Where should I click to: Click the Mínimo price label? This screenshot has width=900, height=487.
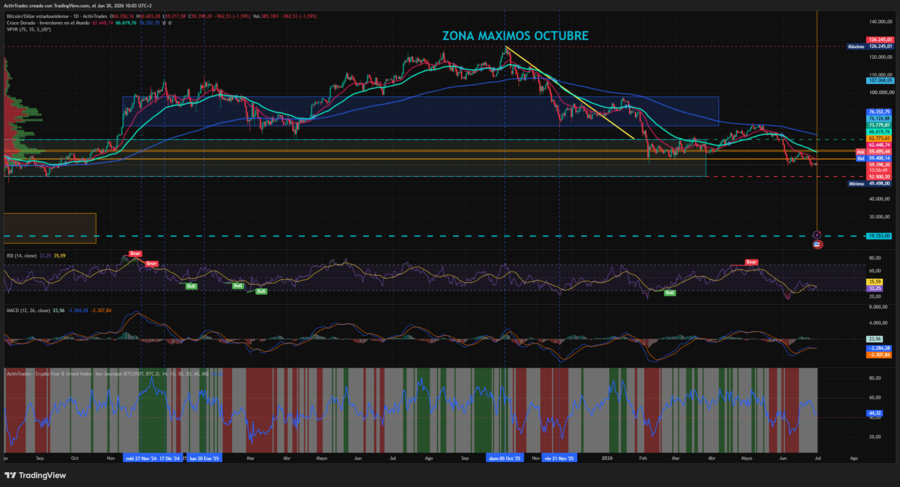point(856,184)
